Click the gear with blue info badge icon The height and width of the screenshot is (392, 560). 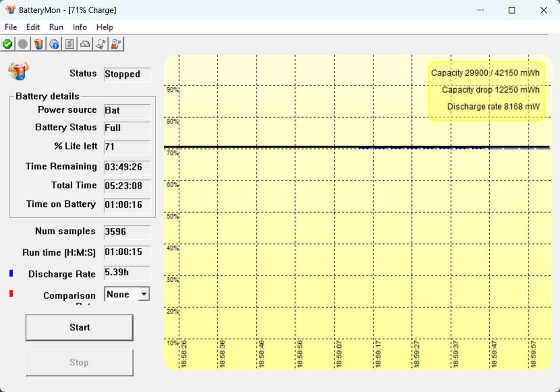coord(54,44)
